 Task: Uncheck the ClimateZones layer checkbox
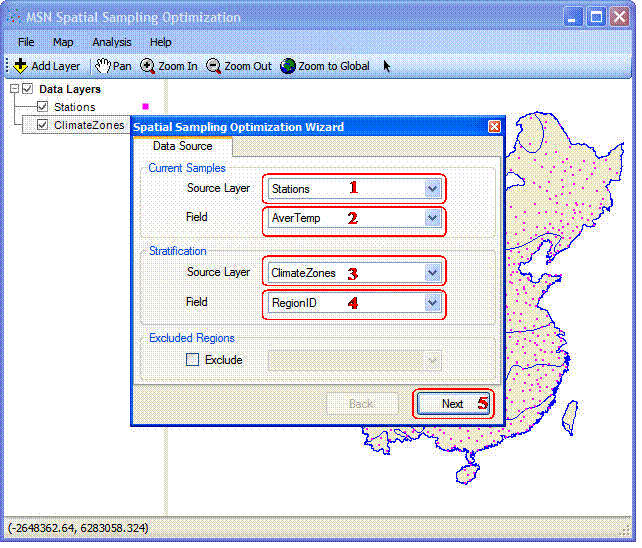[x=42, y=125]
